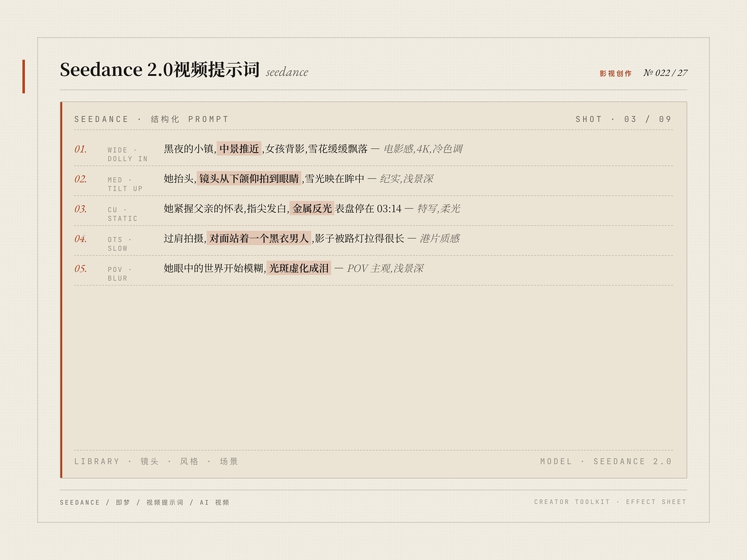The image size is (747, 560).
Task: Click the 'CU · STATIC' label
Action: [x=123, y=214]
